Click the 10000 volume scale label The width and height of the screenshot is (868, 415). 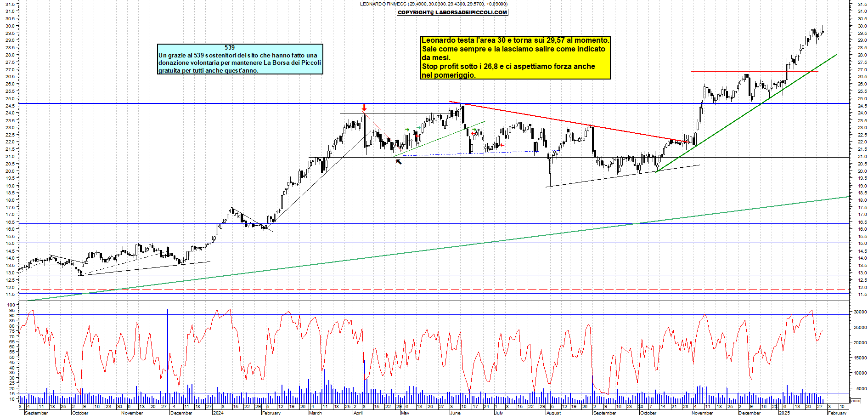click(x=860, y=373)
